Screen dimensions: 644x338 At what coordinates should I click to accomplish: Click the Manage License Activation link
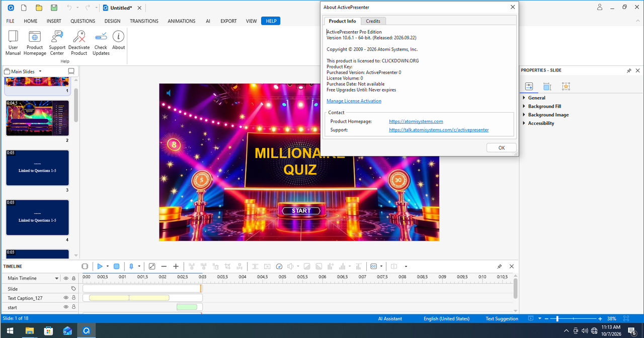354,101
